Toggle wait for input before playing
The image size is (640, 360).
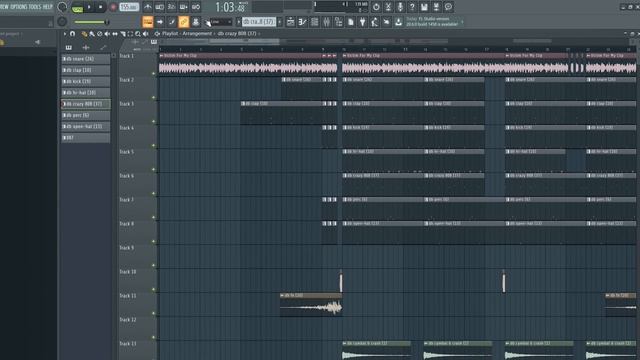pos(160,7)
